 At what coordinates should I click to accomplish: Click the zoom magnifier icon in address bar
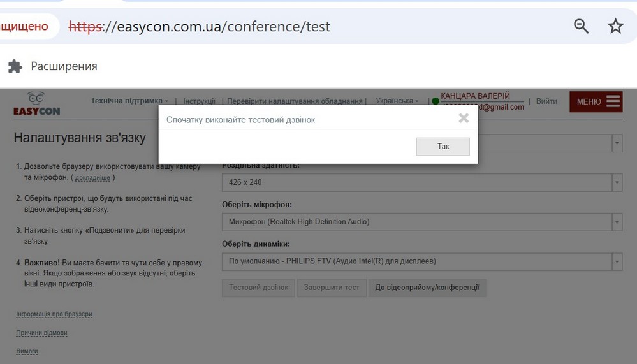(581, 26)
